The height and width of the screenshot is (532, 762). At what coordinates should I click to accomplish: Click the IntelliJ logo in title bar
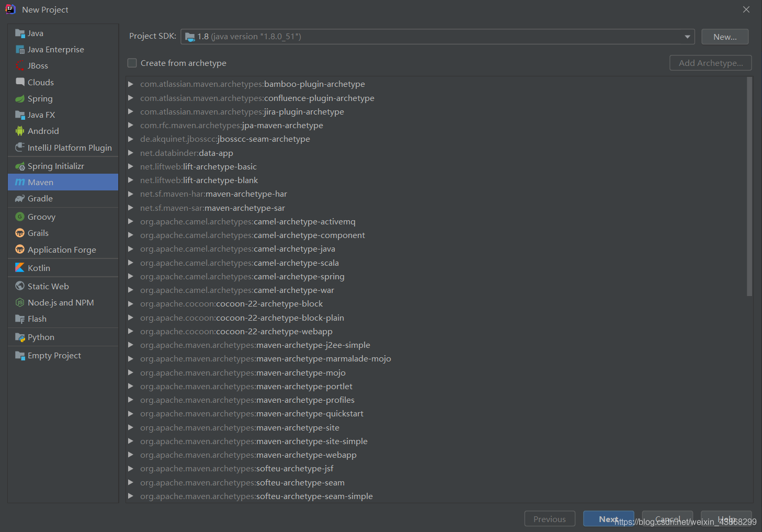pos(10,9)
